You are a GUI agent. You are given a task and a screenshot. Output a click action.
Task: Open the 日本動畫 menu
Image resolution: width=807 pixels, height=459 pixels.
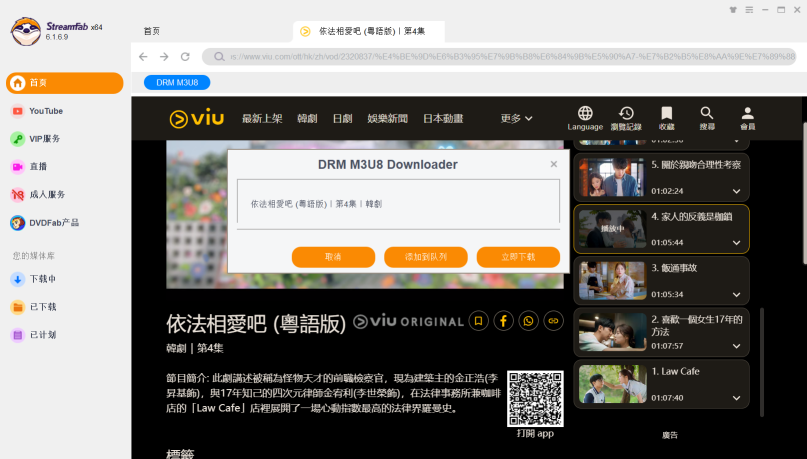tap(443, 119)
